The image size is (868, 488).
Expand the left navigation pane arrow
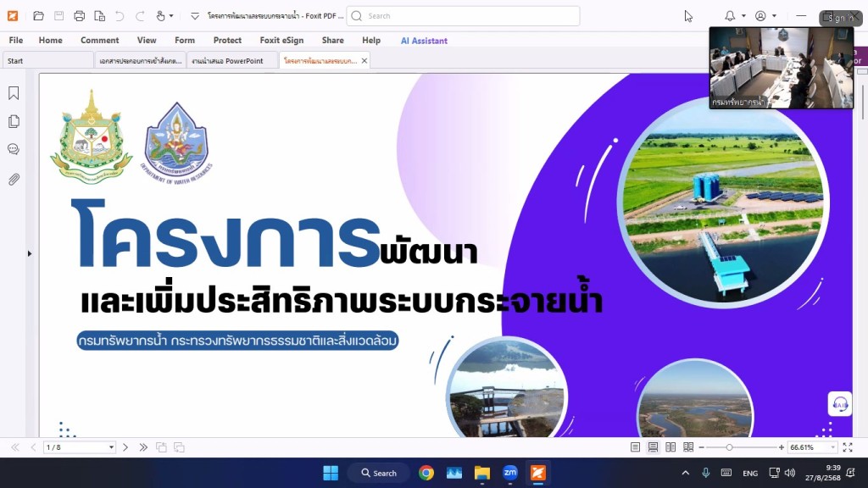click(30, 253)
